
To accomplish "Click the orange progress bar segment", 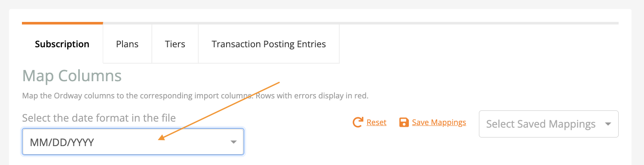I will [x=62, y=23].
